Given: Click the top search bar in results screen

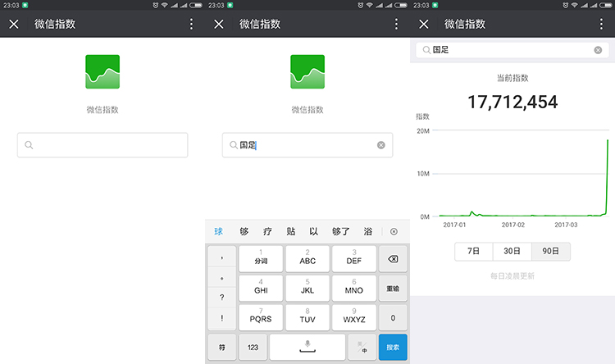Looking at the screenshot, I should click(512, 50).
